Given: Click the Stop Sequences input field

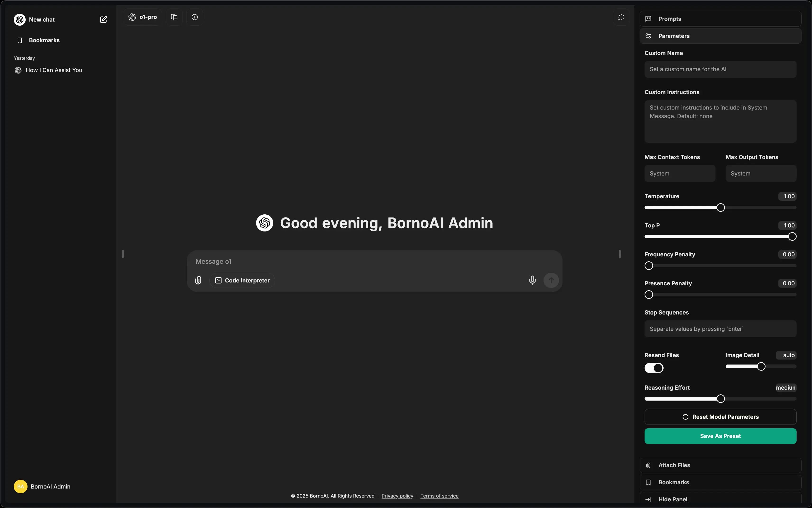Looking at the screenshot, I should 720,329.
